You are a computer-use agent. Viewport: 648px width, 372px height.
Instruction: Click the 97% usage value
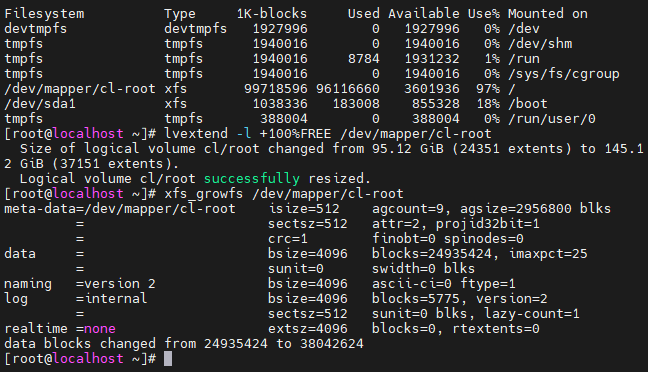pyautogui.click(x=488, y=88)
